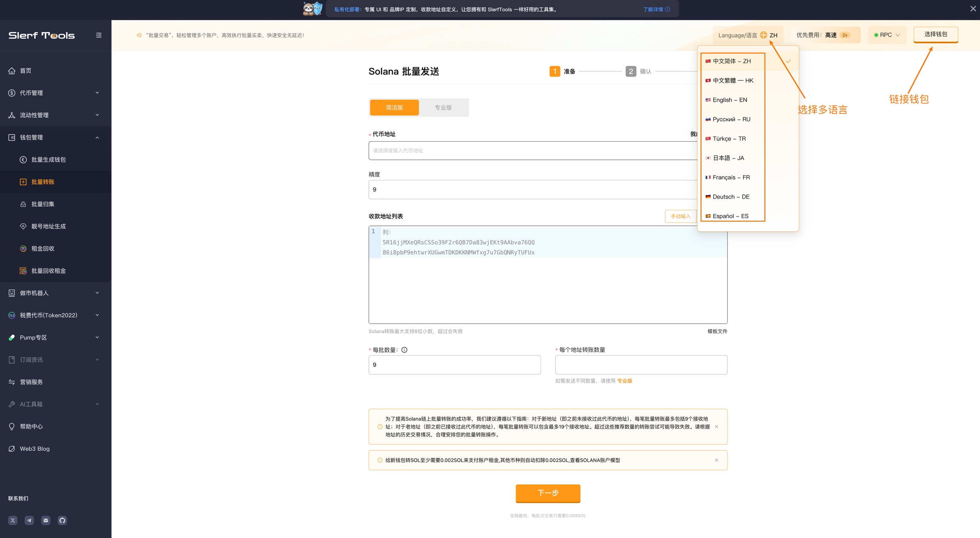Open GitHub icon in footer

pyautogui.click(x=63, y=520)
